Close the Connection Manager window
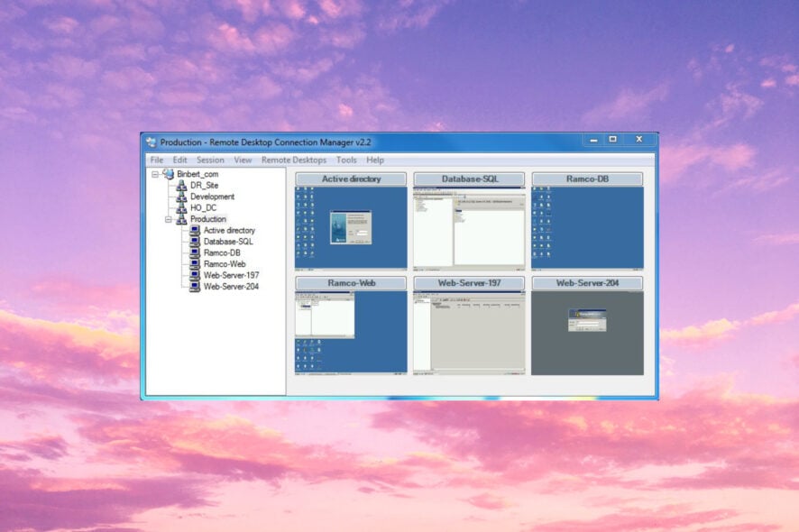 tap(639, 140)
